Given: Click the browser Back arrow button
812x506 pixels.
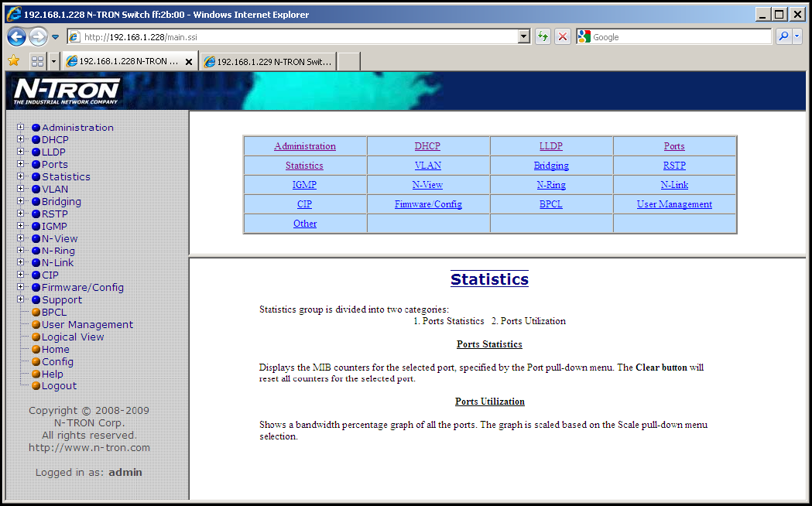Looking at the screenshot, I should (17, 36).
